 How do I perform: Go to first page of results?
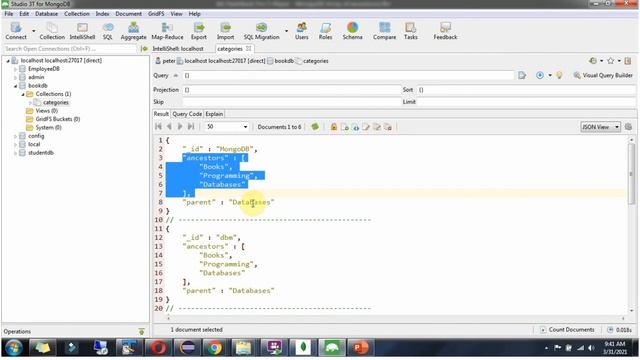(158, 127)
